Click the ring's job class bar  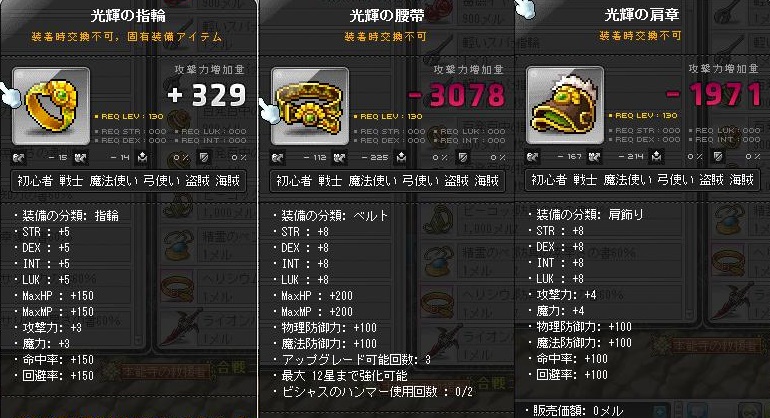129,181
